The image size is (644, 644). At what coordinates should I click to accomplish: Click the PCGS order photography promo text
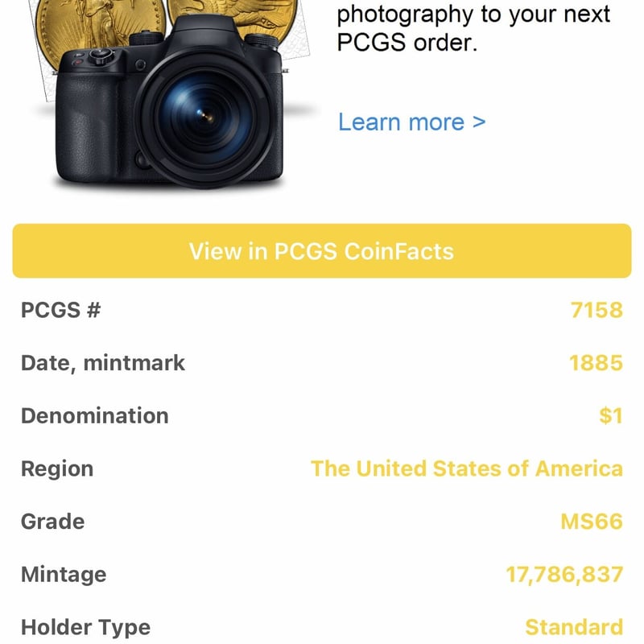click(x=473, y=28)
